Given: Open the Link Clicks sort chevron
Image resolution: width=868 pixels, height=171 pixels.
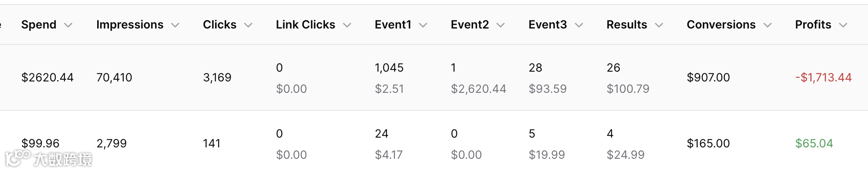Looking at the screenshot, I should point(347,25).
